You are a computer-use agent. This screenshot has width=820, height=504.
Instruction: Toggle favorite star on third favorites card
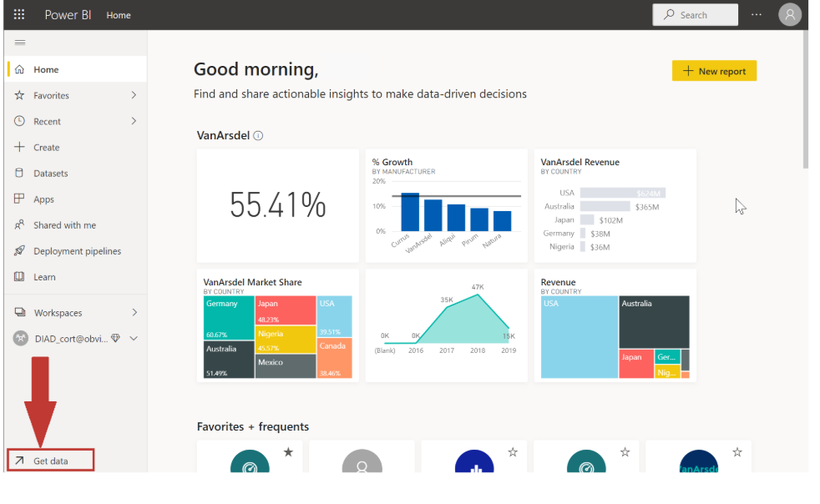coord(513,452)
